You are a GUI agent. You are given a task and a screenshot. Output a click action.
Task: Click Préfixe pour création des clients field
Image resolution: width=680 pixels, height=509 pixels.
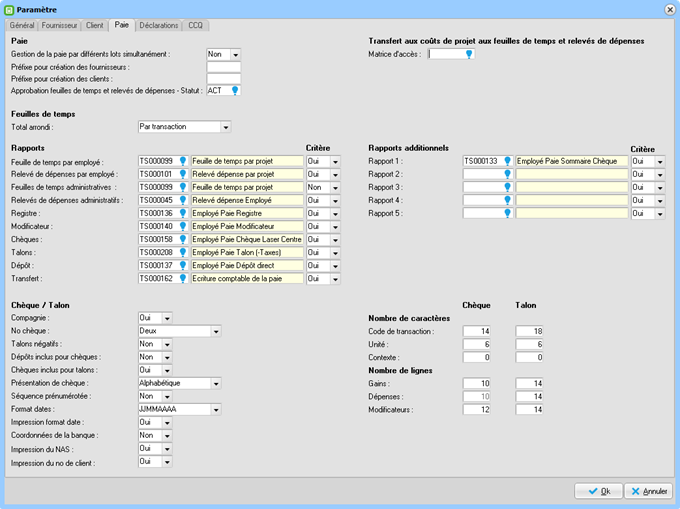click(x=224, y=79)
